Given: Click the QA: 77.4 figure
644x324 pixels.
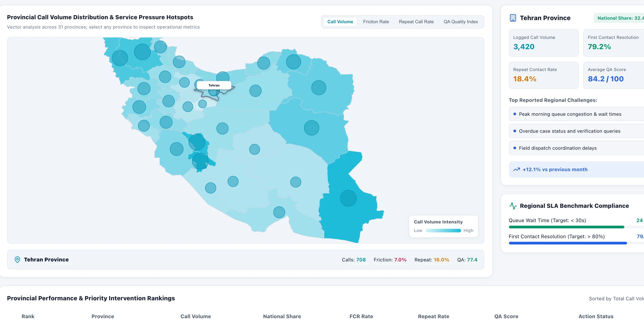Looking at the screenshot, I should click(x=467, y=260).
